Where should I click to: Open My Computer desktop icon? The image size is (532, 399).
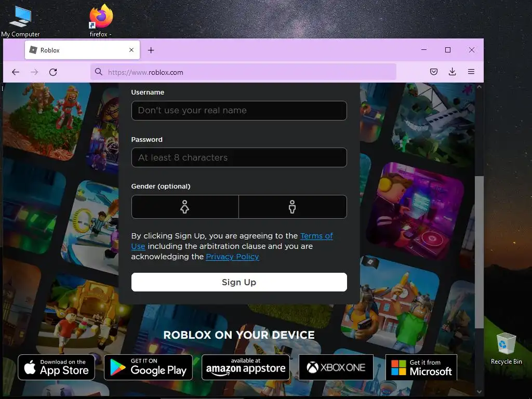pyautogui.click(x=20, y=21)
